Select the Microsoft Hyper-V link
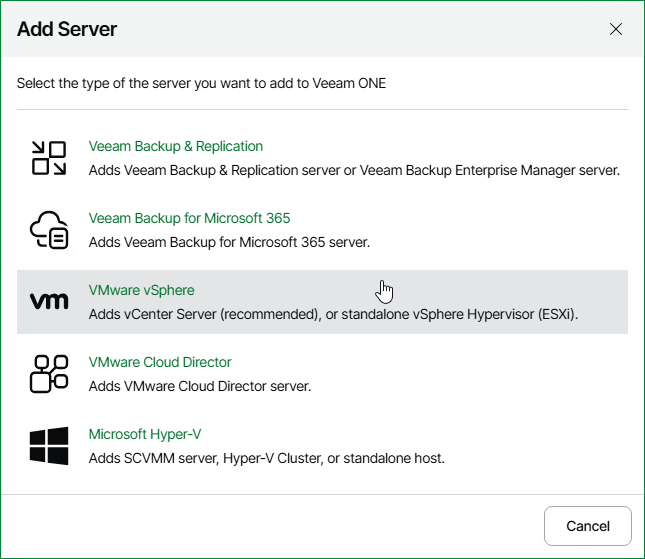This screenshot has width=645, height=559. (145, 434)
